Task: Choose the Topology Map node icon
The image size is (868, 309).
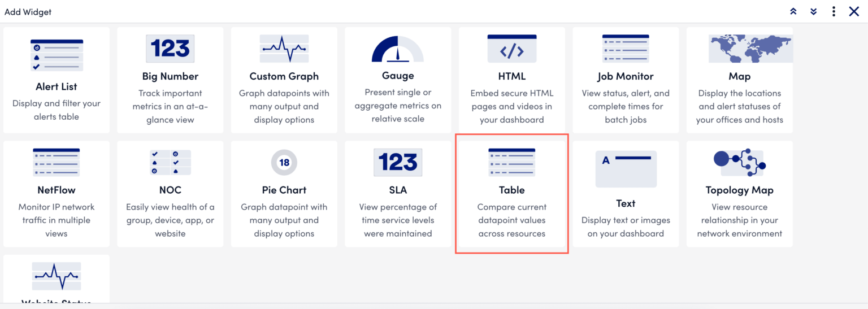Action: coord(739,162)
